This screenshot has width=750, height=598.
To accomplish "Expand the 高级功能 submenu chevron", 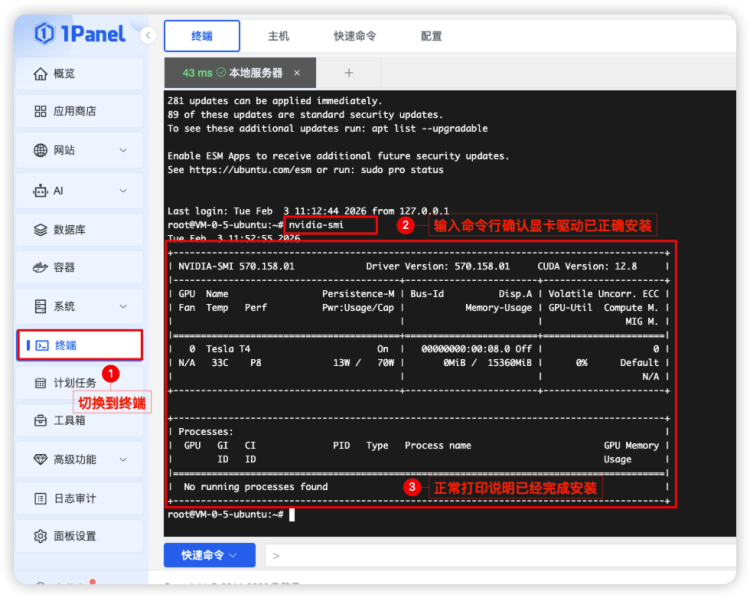I will coord(123,459).
